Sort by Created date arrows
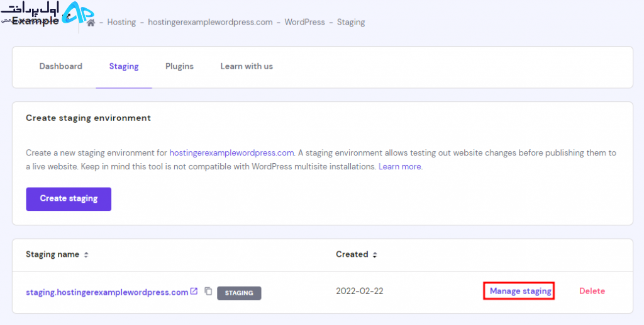This screenshot has height=325, width=644. click(x=375, y=254)
